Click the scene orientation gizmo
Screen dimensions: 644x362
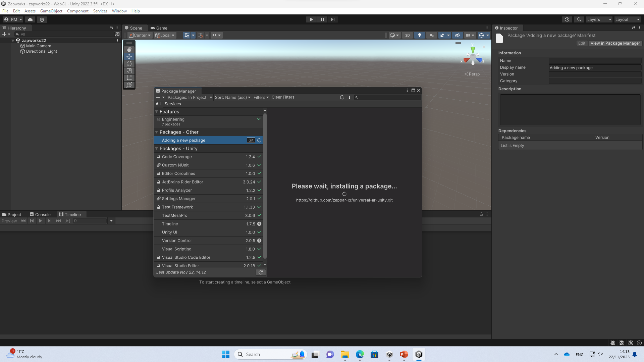(473, 56)
